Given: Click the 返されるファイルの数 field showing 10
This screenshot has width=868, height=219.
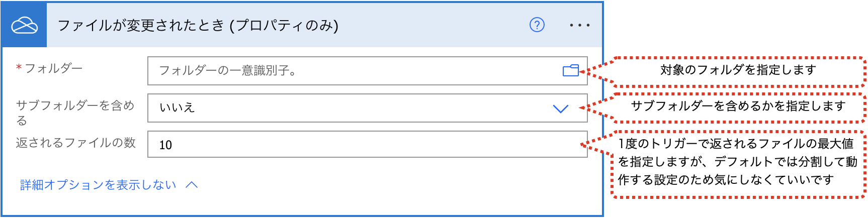Looking at the screenshot, I should coord(368,145).
